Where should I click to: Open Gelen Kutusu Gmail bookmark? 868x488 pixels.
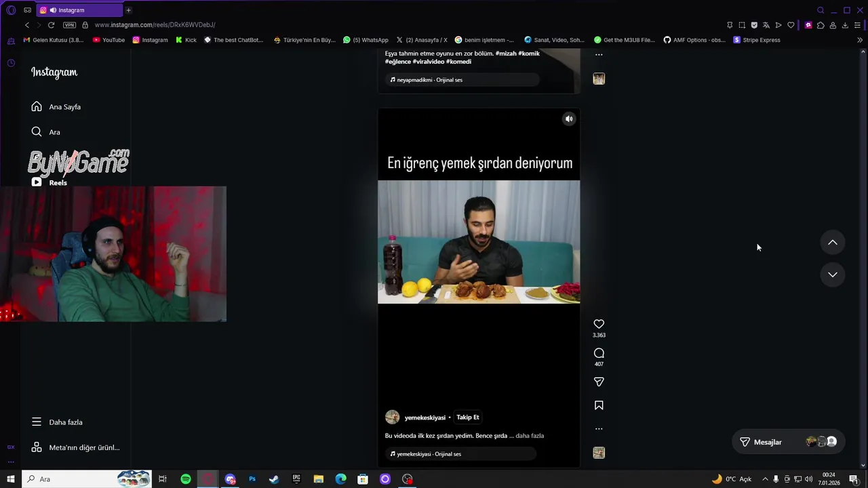[x=53, y=40]
